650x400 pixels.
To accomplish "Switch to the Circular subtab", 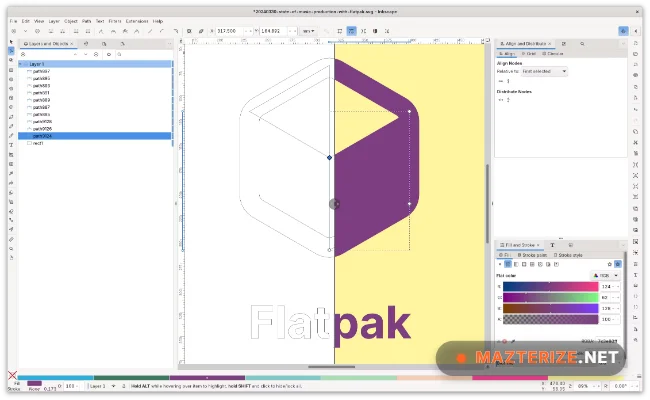I will (553, 54).
